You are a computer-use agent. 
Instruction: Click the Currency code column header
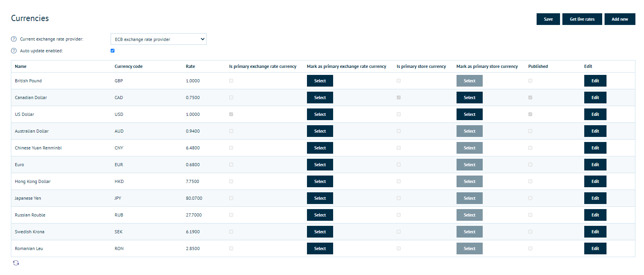pos(128,66)
